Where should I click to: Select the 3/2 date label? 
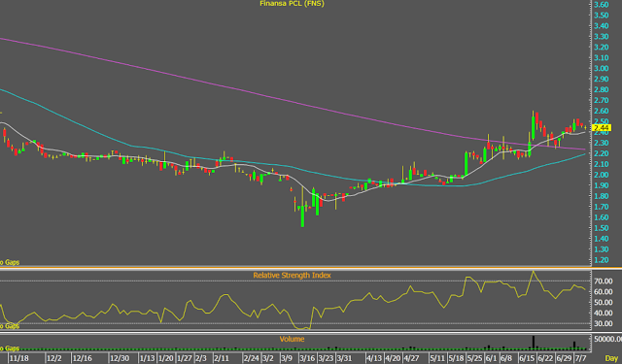tap(268, 358)
